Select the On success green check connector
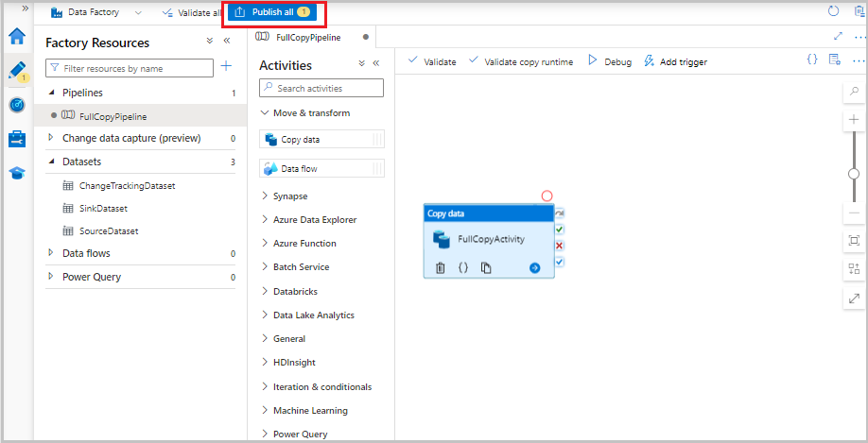 coord(559,229)
